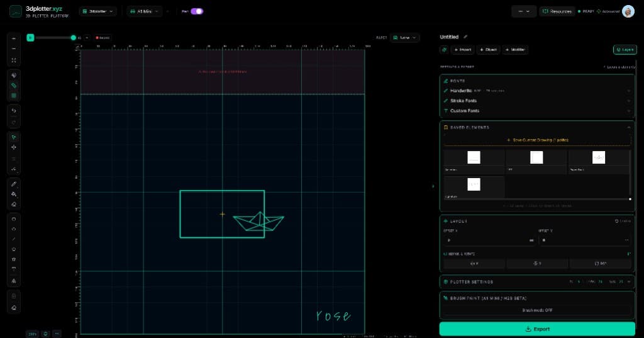Select the pencil draw tool

pos(14,184)
